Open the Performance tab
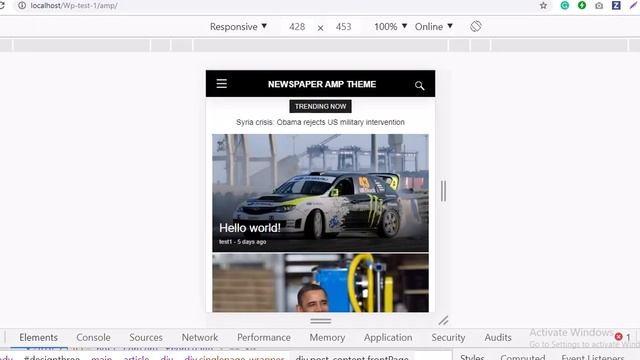Viewport: 640px width, 360px height. pos(264,338)
